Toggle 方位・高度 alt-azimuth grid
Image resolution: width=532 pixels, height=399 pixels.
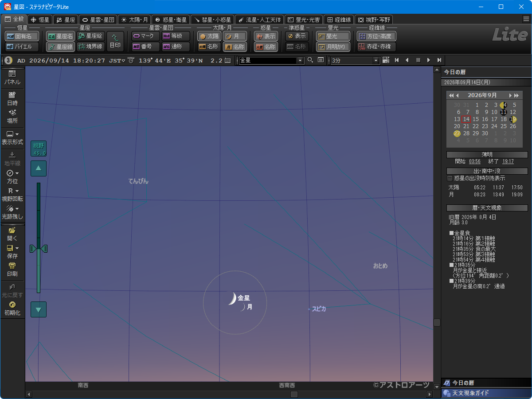376,36
